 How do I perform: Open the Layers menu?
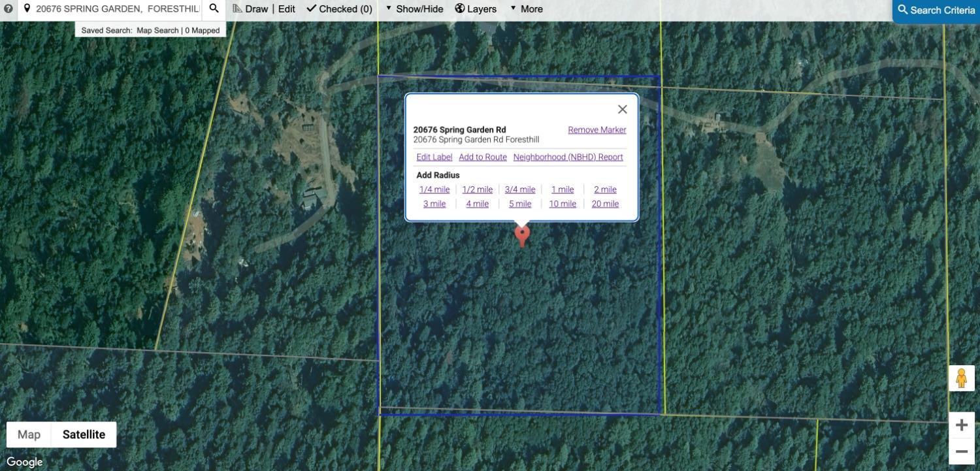(476, 9)
